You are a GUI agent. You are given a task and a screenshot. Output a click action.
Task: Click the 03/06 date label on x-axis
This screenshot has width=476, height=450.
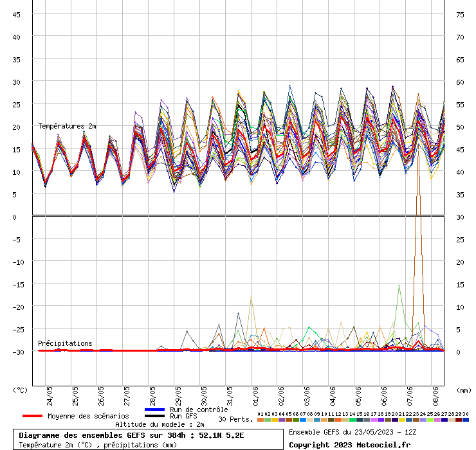307,396
